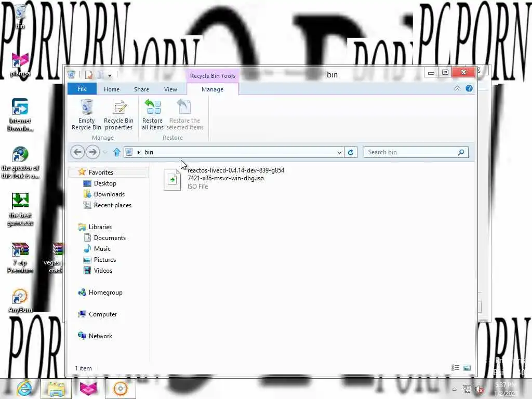
Task: Open address bar history dropdown
Action: point(339,152)
